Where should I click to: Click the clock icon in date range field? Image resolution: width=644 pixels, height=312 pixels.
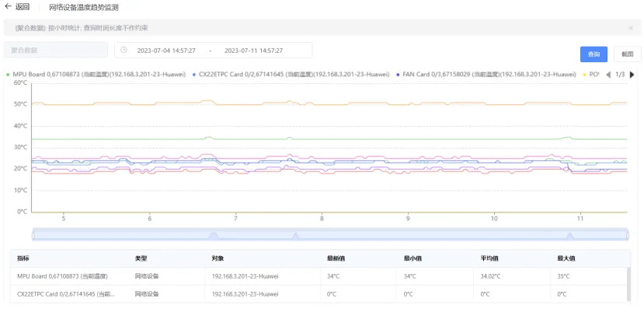click(124, 51)
